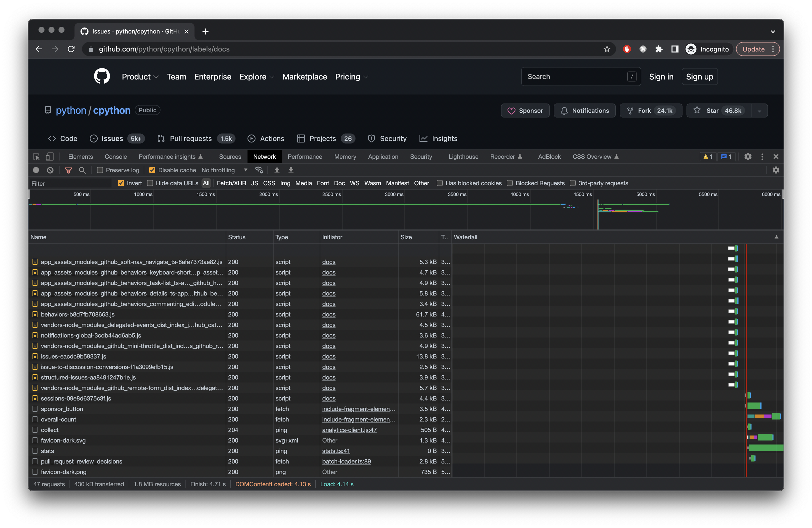Check the Blocked Requests checkbox
Image resolution: width=812 pixels, height=528 pixels.
[x=510, y=183]
